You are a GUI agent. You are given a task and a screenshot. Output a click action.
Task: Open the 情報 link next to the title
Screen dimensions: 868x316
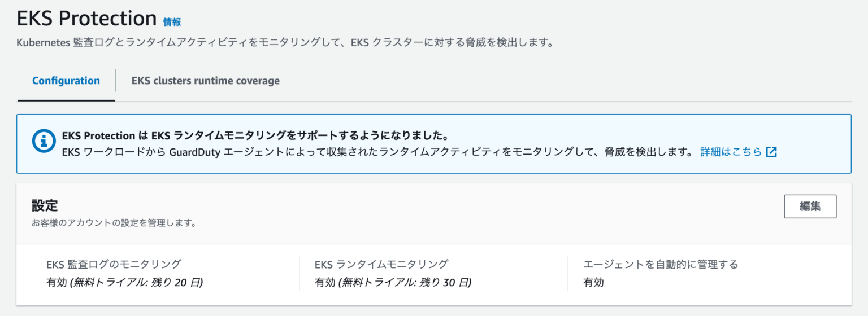(x=172, y=22)
